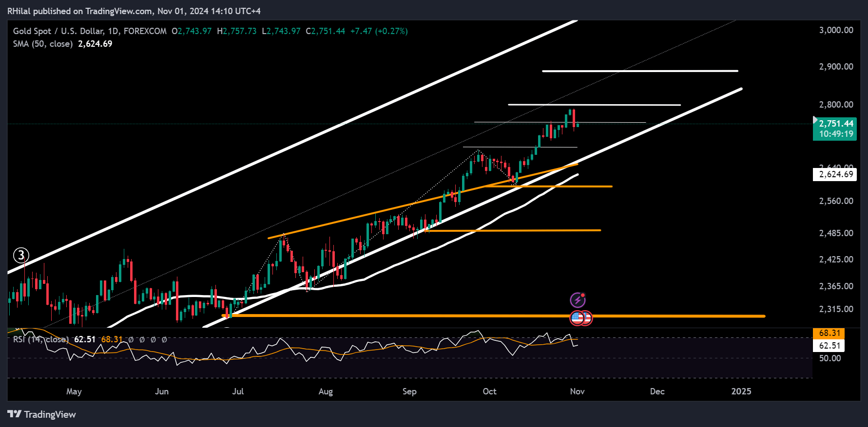Viewport: 868px width, 427px height.
Task: Click the 3,000.00 price axis label
Action: click(836, 30)
